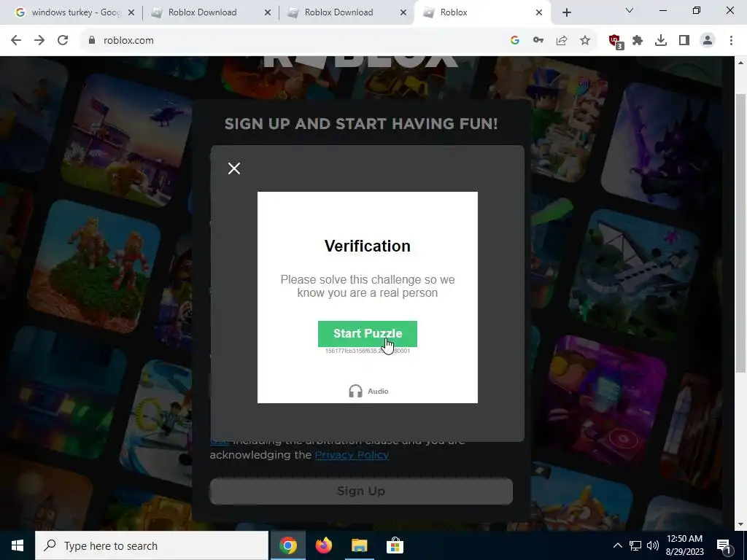Viewport: 747px width, 560px height.
Task: Open a new browser tab
Action: click(x=566, y=12)
